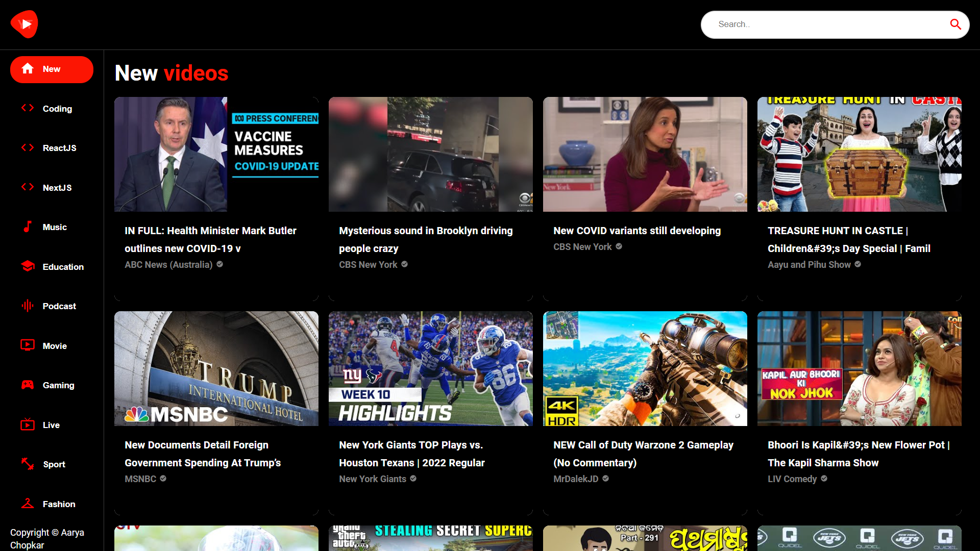Click the verified badge next to MSNBC
The image size is (980, 551).
coord(163,479)
